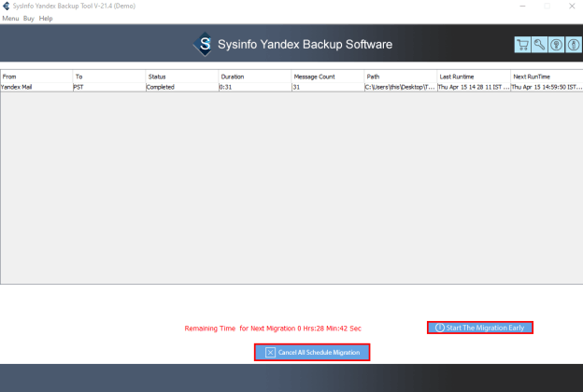The width and height of the screenshot is (583, 392).
Task: Click the help question mark icon
Action: pyautogui.click(x=555, y=45)
